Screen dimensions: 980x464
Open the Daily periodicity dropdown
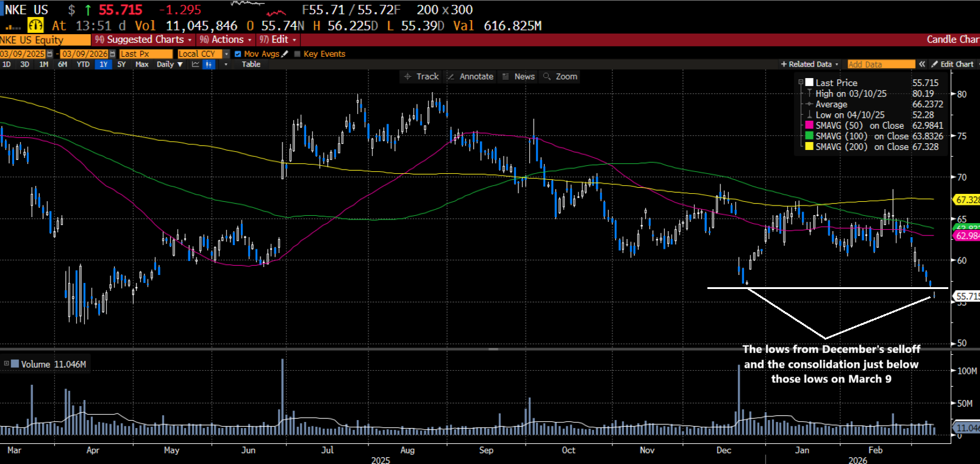[x=170, y=65]
